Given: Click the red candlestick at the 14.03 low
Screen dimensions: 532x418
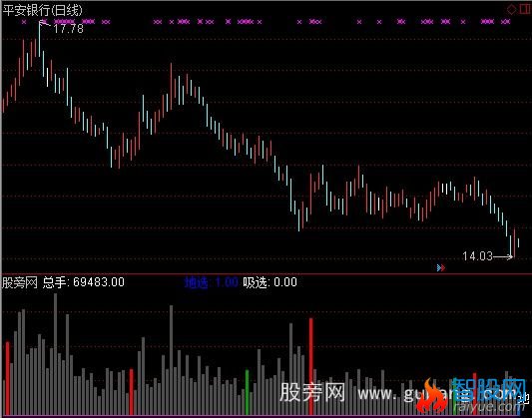Looking at the screenshot, I should point(514,243).
